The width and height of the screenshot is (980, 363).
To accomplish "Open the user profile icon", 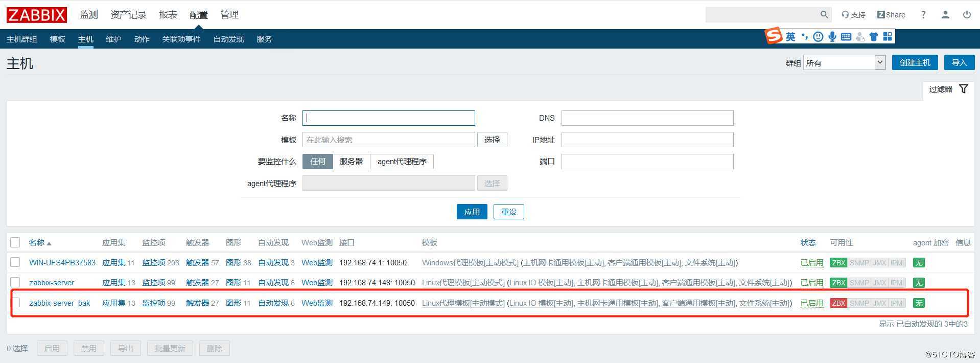I will [x=945, y=15].
